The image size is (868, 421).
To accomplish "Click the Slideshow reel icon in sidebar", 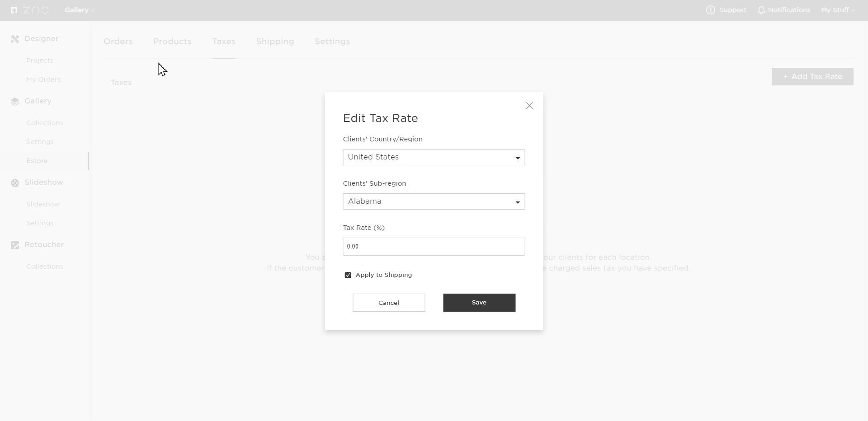I will coord(15,183).
